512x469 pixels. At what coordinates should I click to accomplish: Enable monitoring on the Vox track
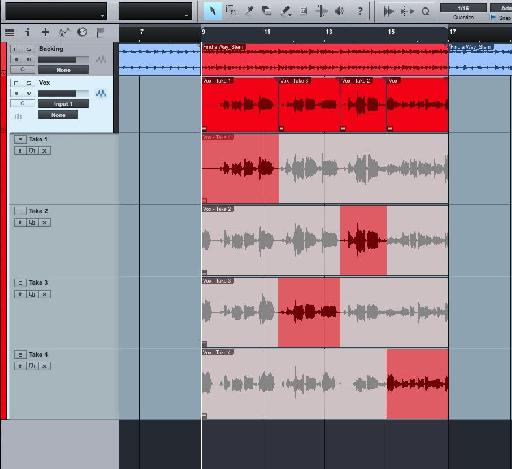29,93
